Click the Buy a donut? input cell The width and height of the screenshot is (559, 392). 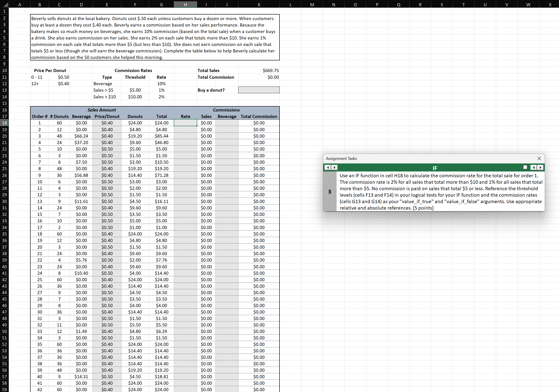(x=259, y=90)
